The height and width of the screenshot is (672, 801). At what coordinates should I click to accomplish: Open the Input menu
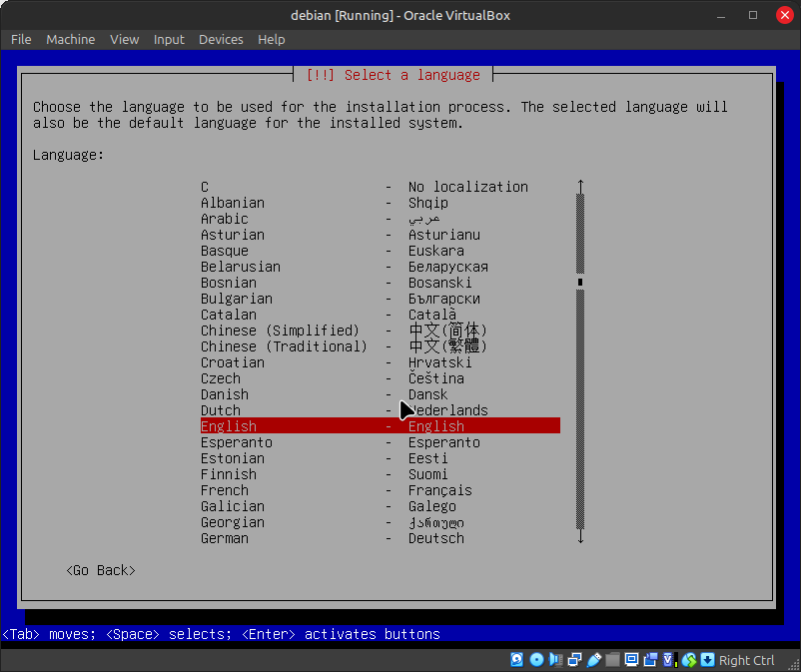[169, 39]
